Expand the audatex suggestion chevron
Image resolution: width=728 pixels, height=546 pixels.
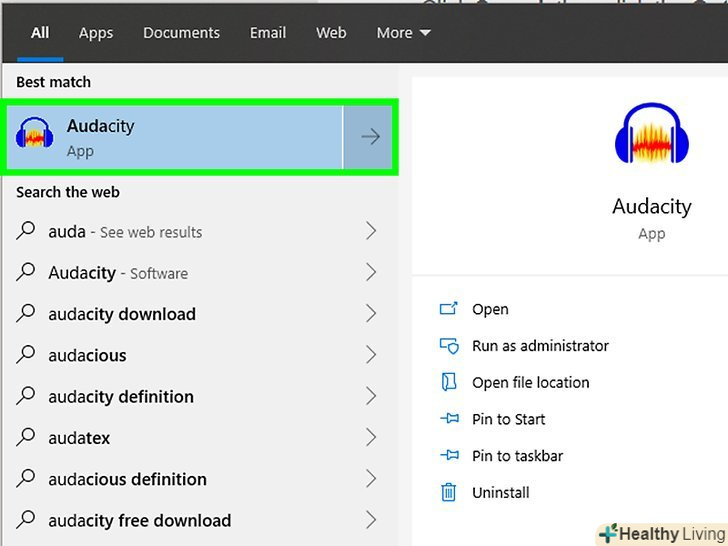[x=370, y=438]
